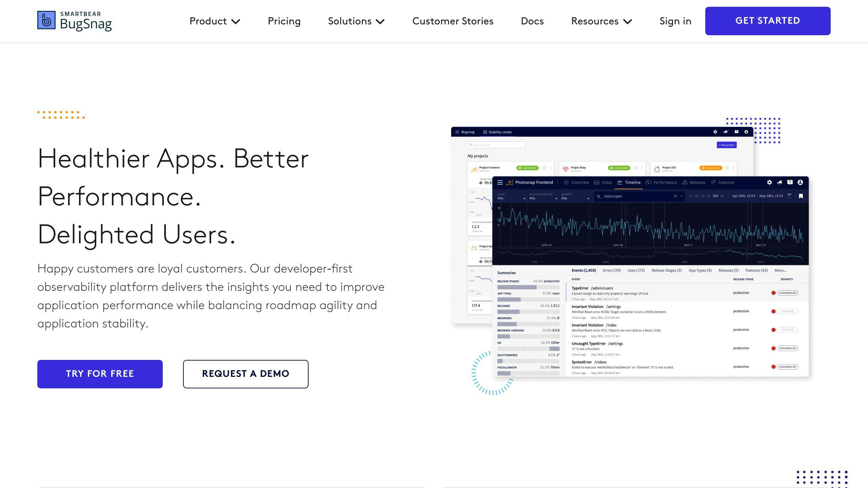Expand the Resources navigation dropdown
Image resolution: width=868 pixels, height=488 pixels.
pyautogui.click(x=601, y=21)
